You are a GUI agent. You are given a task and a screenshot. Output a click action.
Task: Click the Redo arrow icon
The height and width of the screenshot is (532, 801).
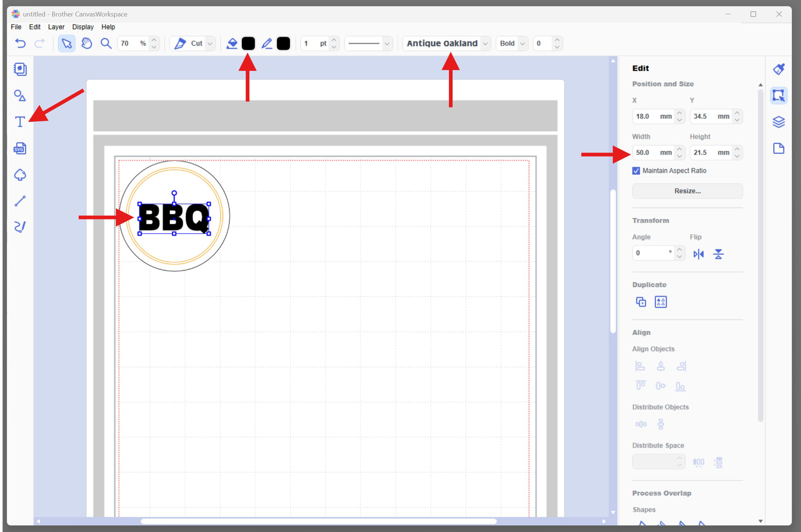click(39, 43)
